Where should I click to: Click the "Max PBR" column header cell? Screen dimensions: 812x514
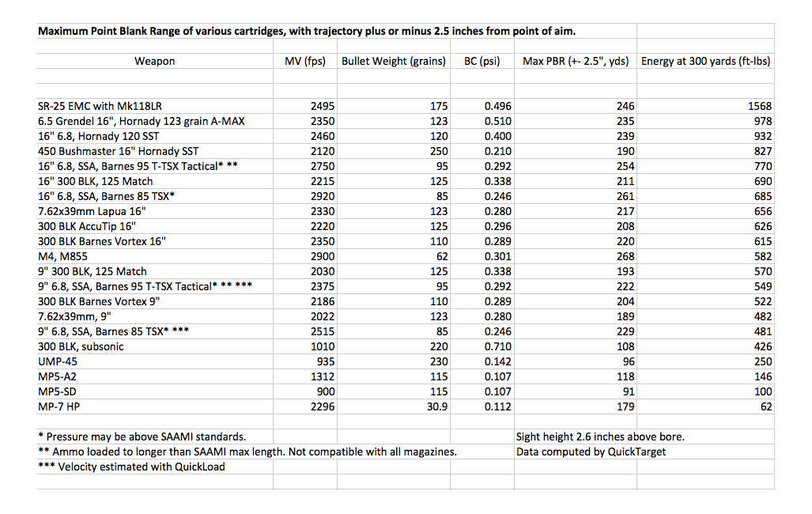576,61
